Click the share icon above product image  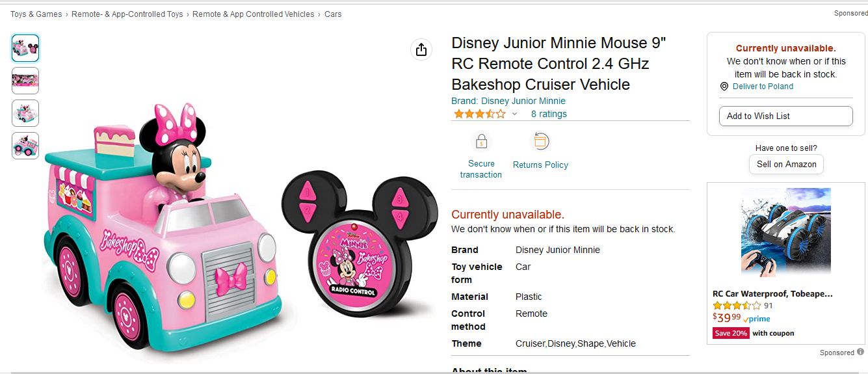(421, 49)
